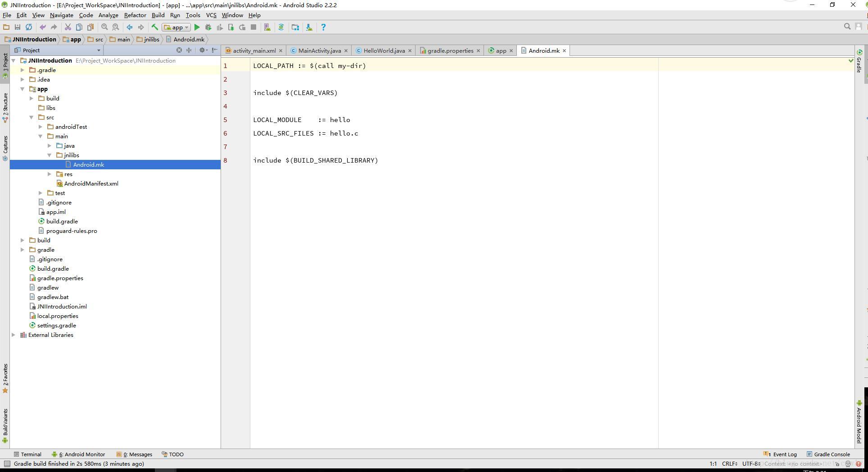Open the Event Log

tap(780, 454)
